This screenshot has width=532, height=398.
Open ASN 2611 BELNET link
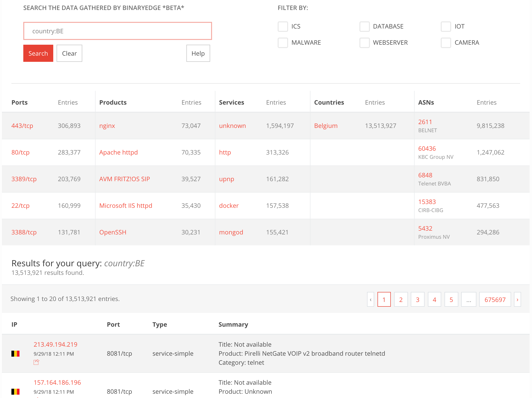click(x=425, y=122)
